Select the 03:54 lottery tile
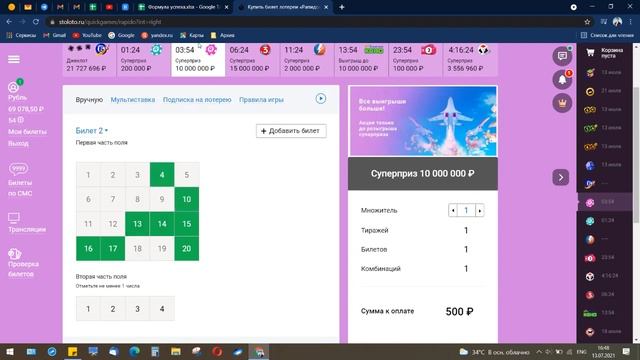Viewport: 640px width, 360px height. point(198,59)
